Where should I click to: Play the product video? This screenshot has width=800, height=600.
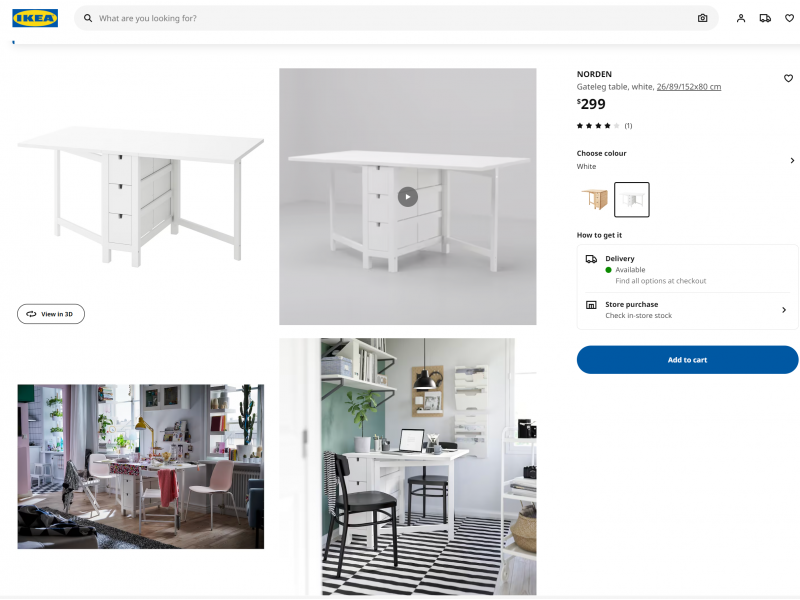click(408, 197)
